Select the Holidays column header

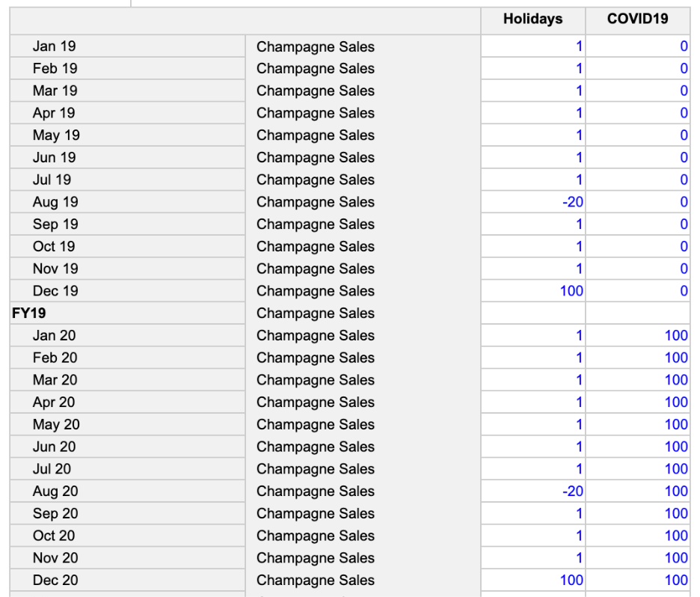(533, 19)
